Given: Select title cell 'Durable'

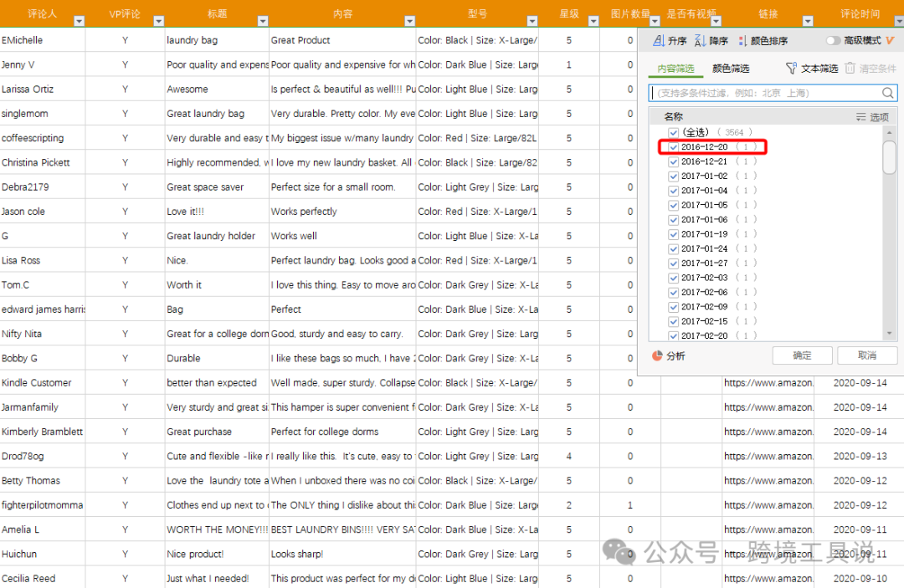Looking at the screenshot, I should point(217,358).
